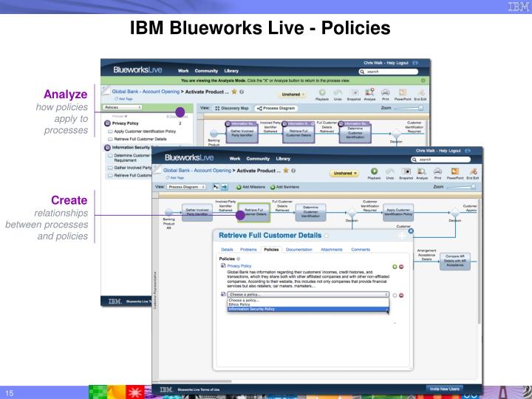Click Print icon in front window toolbar
The image size is (532, 399).
(x=438, y=171)
